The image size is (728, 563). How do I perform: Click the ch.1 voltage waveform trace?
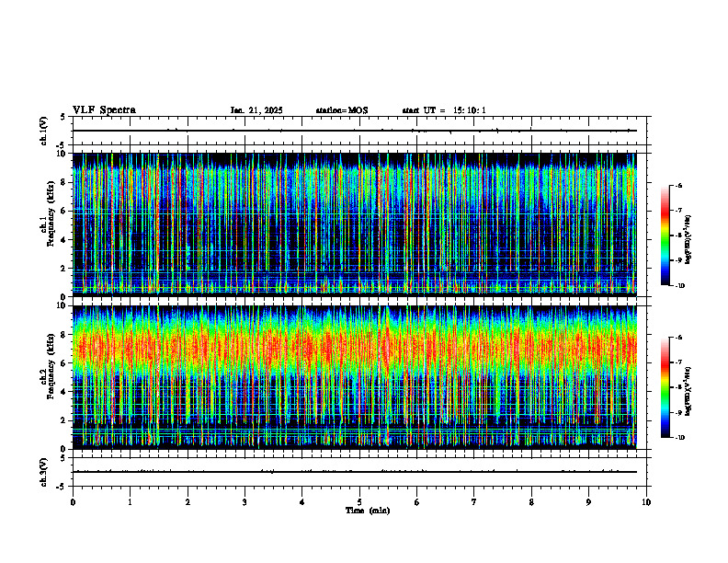pyautogui.click(x=354, y=131)
